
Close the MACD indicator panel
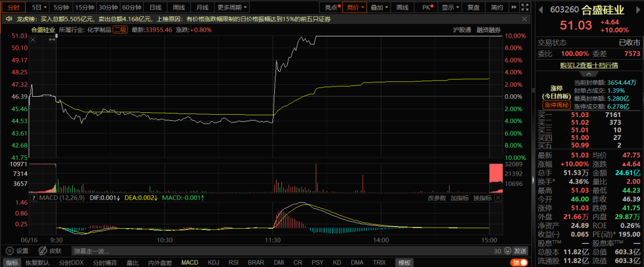coord(498,198)
